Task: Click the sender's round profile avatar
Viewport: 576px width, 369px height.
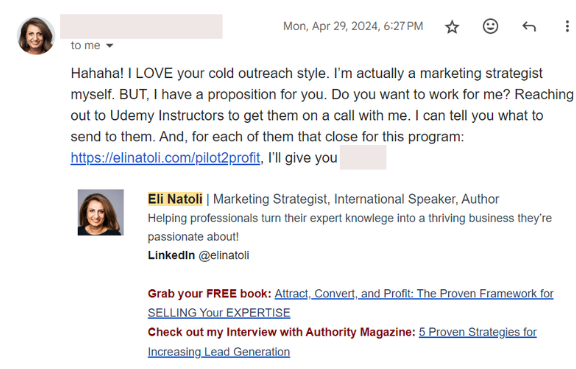Action: 36,36
